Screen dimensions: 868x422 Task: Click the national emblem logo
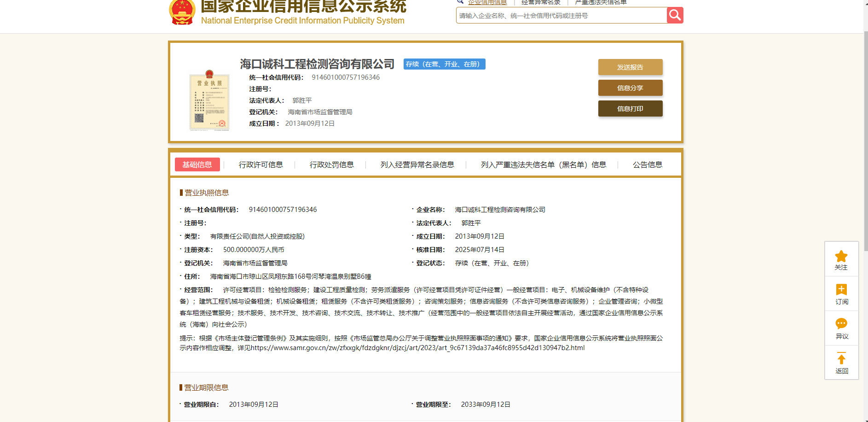[182, 12]
